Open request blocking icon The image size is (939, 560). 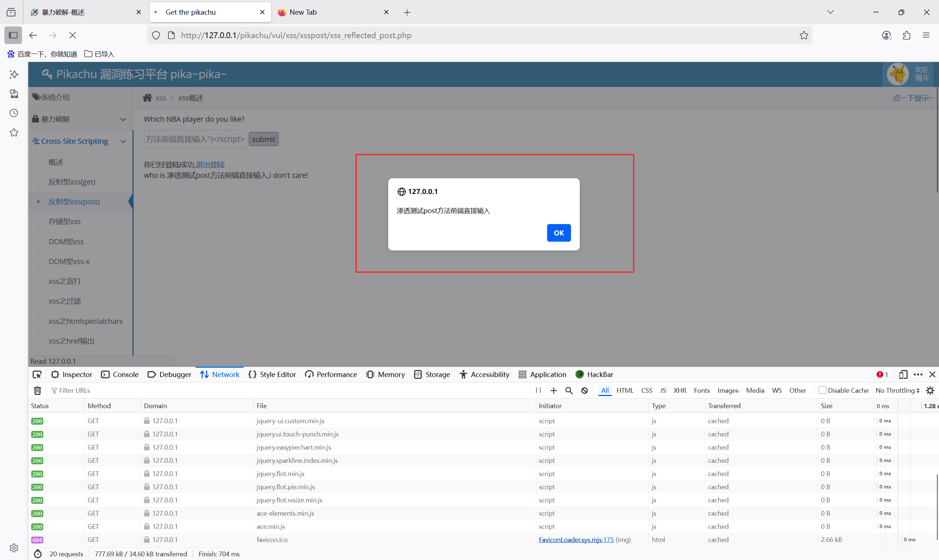(585, 391)
